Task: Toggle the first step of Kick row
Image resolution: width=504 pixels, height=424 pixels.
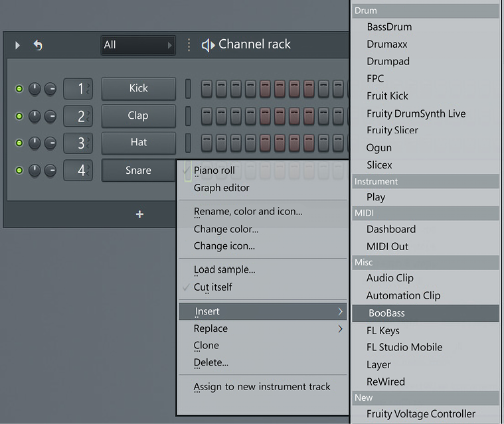Action: coord(207,89)
